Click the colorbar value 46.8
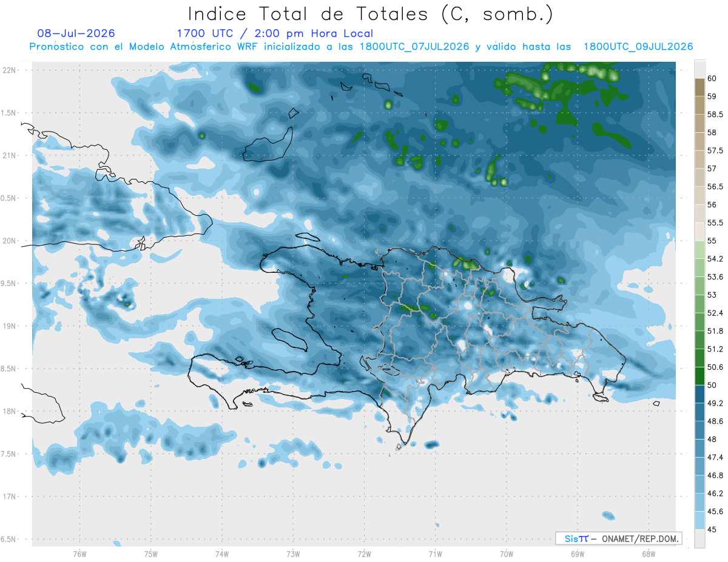The width and height of the screenshot is (728, 562). pyautogui.click(x=716, y=476)
